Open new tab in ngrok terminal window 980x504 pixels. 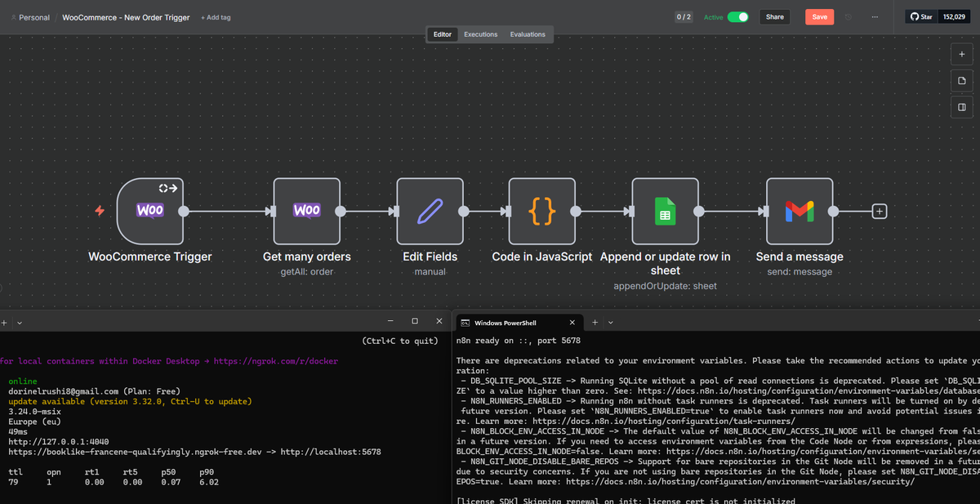(3, 323)
